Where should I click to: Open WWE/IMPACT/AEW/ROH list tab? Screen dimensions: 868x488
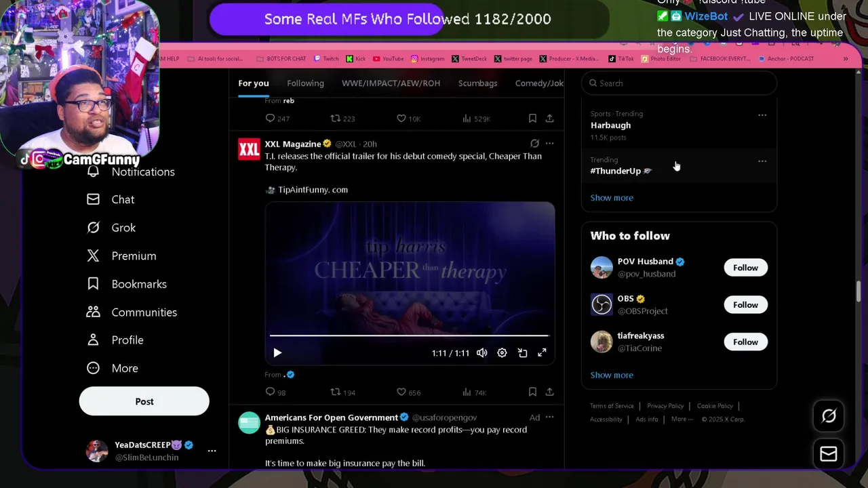click(x=391, y=83)
